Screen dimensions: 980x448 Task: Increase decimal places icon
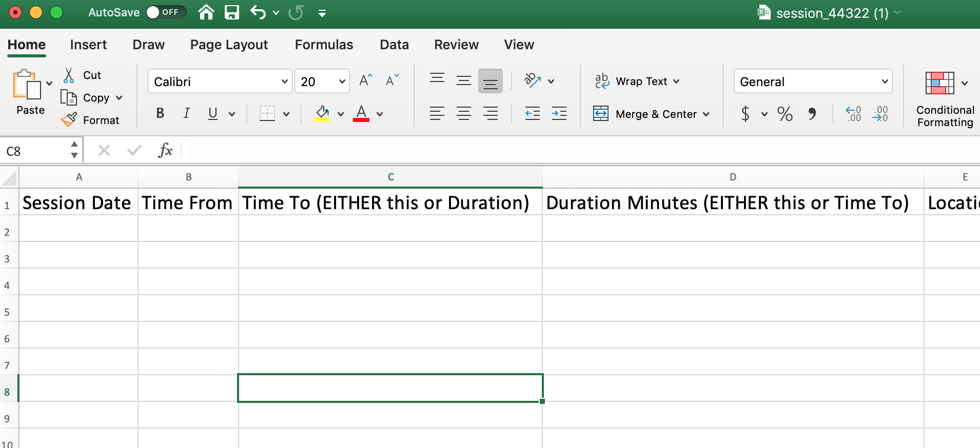point(853,113)
